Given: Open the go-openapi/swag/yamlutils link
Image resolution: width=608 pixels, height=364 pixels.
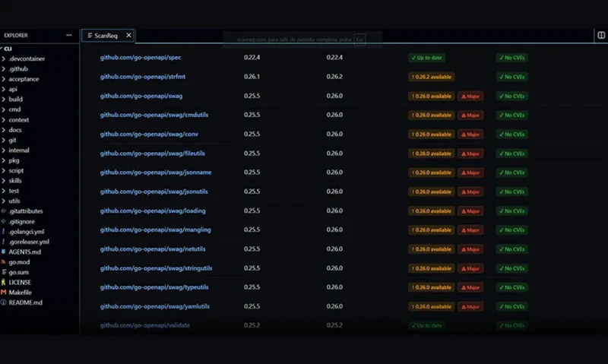Looking at the screenshot, I should pyautogui.click(x=155, y=307).
